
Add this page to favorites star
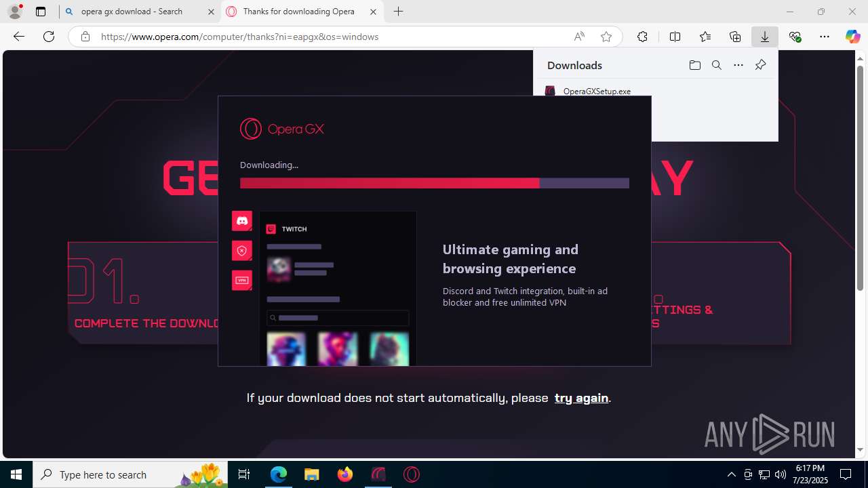(606, 37)
